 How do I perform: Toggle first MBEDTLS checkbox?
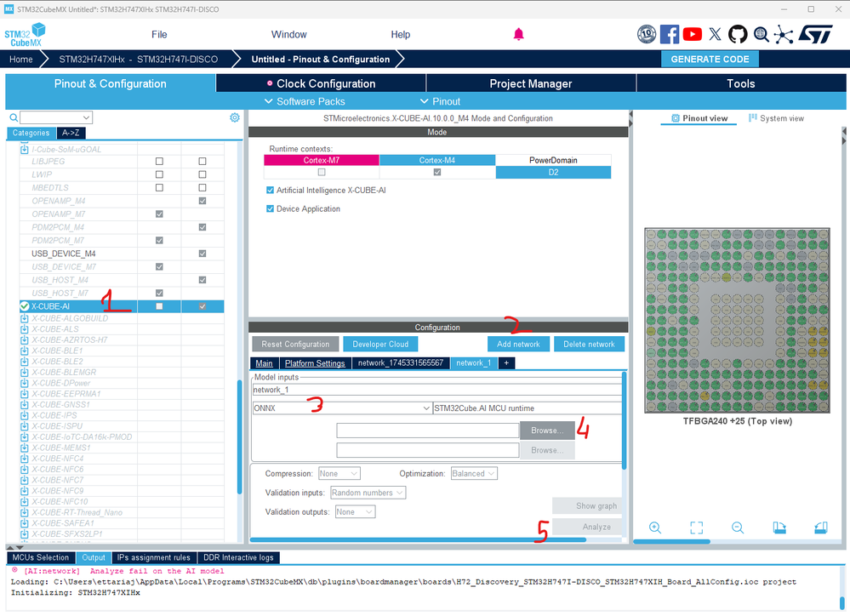click(159, 188)
